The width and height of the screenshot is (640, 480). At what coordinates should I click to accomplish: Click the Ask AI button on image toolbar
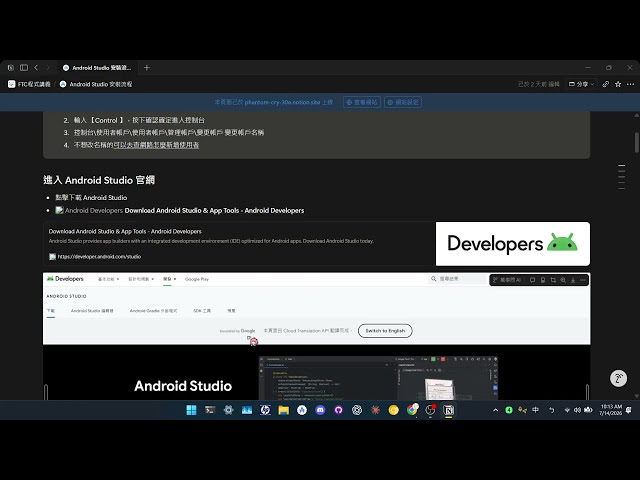[507, 280]
